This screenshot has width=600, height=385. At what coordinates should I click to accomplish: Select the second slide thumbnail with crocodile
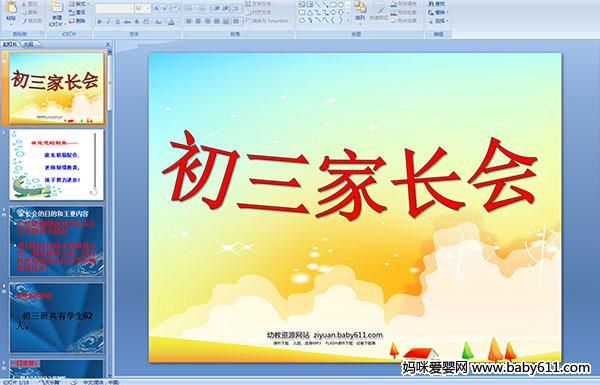point(56,165)
